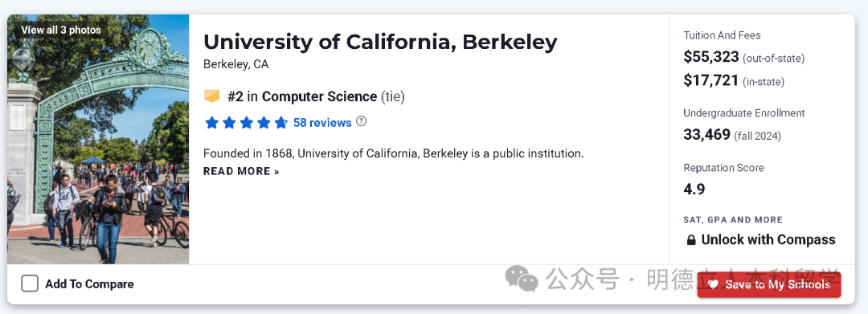Open the View all 3 photos link

point(61,30)
